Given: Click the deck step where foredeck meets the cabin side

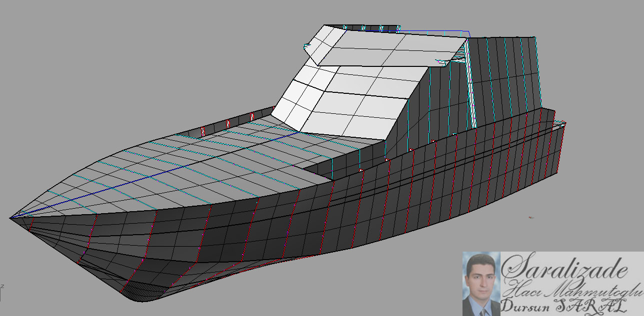Looking at the screenshot, I should (320, 172).
